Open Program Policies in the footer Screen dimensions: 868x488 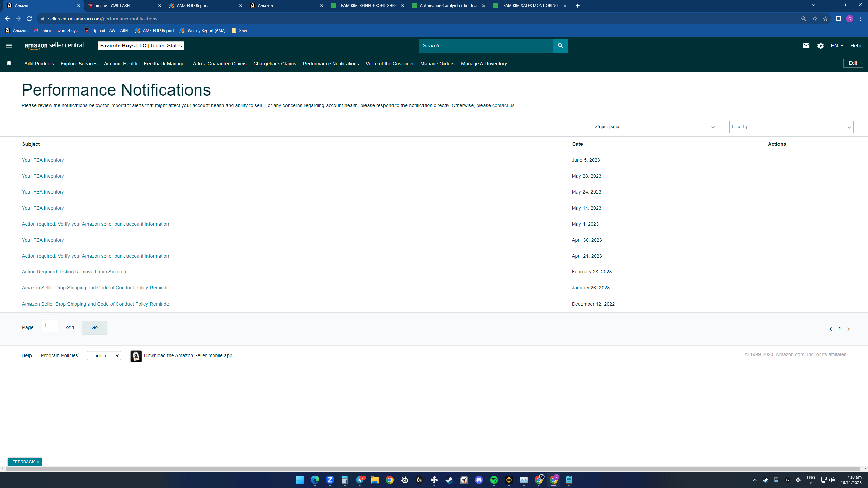coord(59,355)
